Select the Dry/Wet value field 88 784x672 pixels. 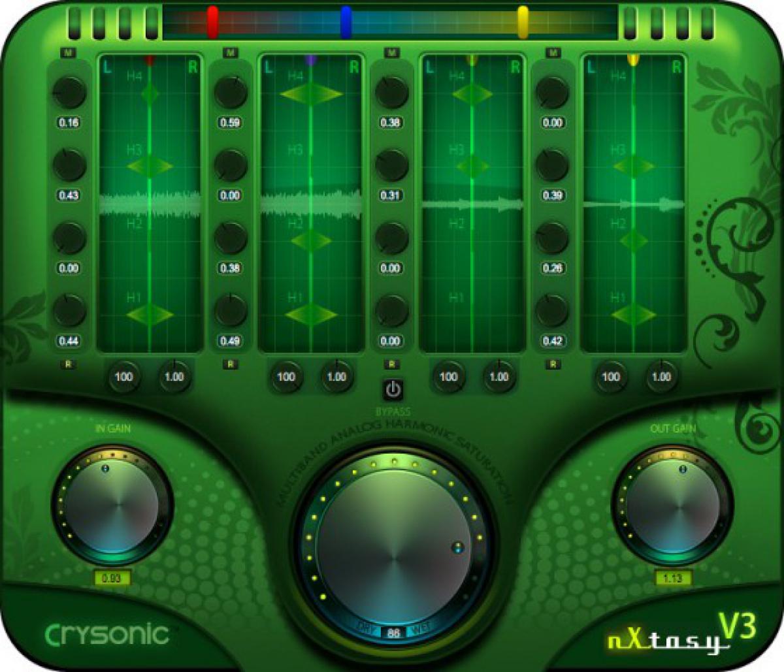tap(393, 632)
